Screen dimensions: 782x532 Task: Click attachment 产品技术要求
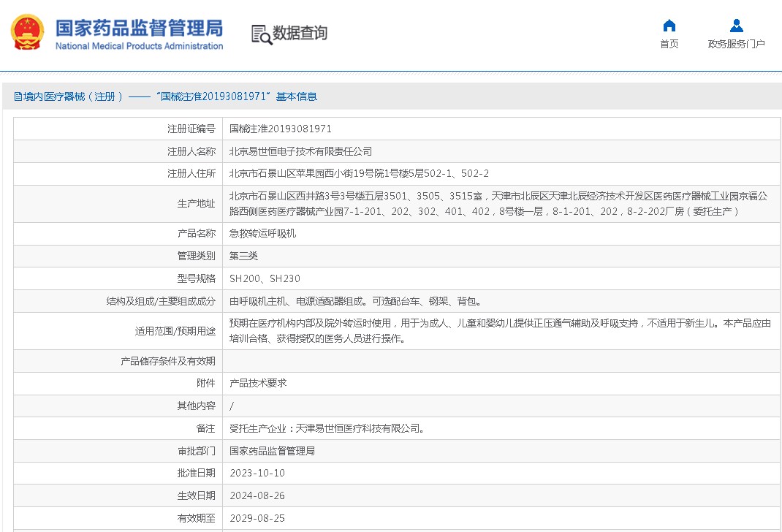click(258, 383)
